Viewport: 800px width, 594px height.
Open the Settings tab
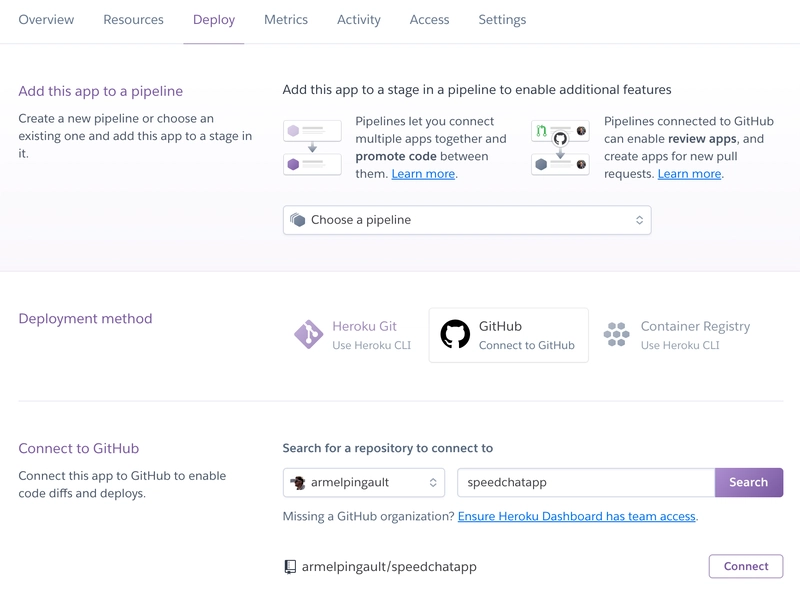tap(502, 19)
